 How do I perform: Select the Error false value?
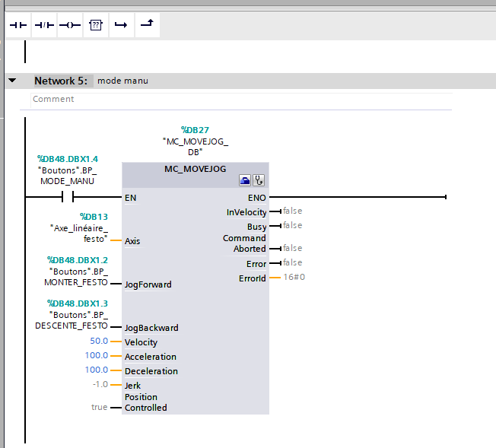coord(293,262)
